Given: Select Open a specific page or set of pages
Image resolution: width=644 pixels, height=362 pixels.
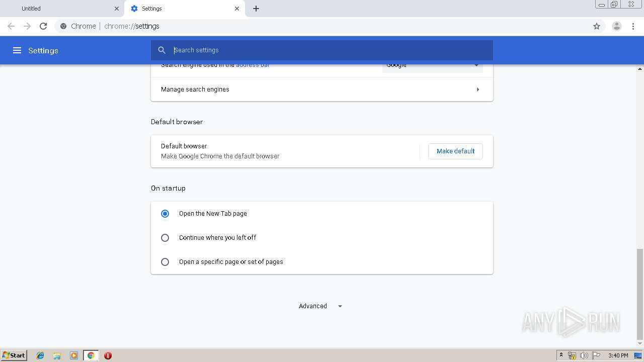Looking at the screenshot, I should pyautogui.click(x=165, y=262).
